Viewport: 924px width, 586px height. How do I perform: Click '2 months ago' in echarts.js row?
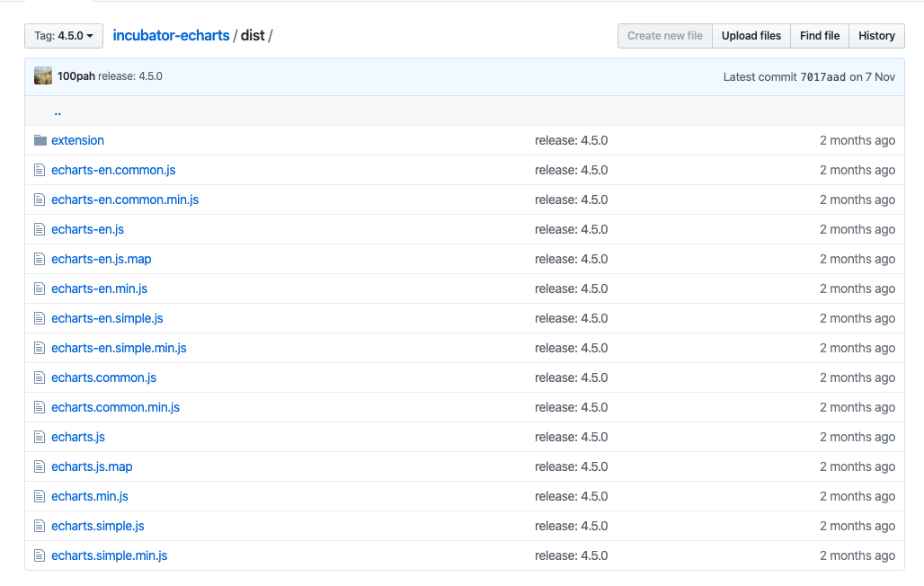857,437
